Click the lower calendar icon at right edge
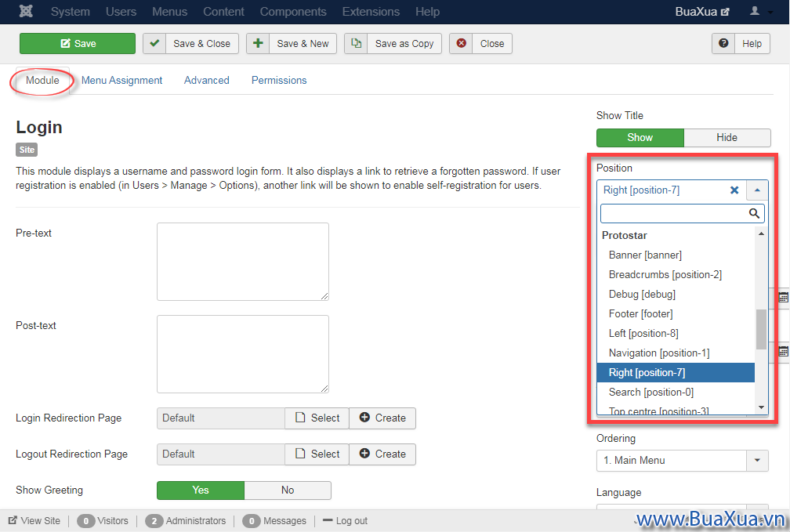790x532 pixels. (x=784, y=351)
